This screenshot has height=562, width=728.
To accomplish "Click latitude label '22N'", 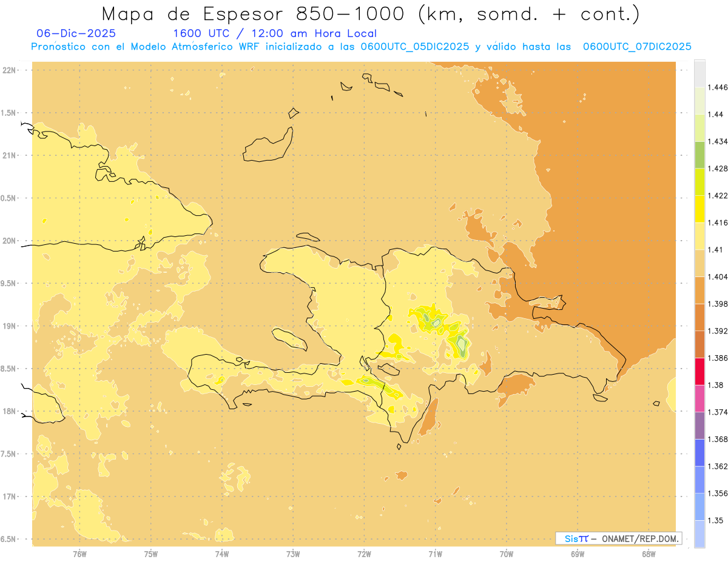I will pos(10,70).
